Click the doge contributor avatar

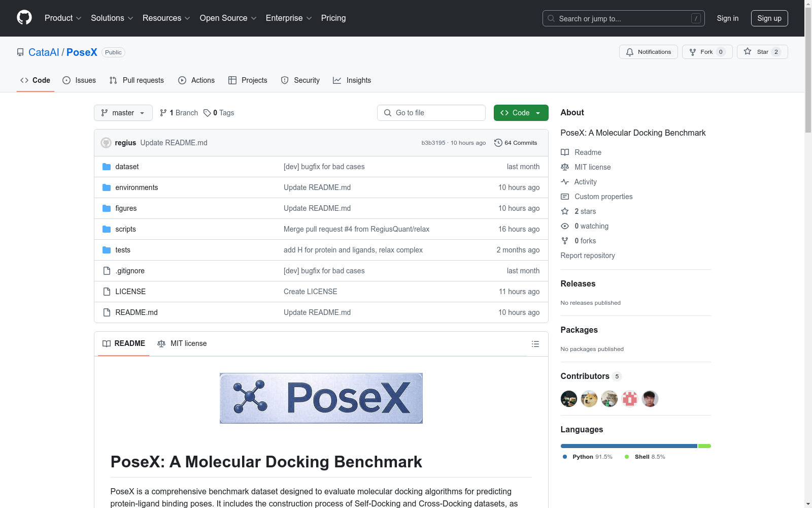point(589,399)
